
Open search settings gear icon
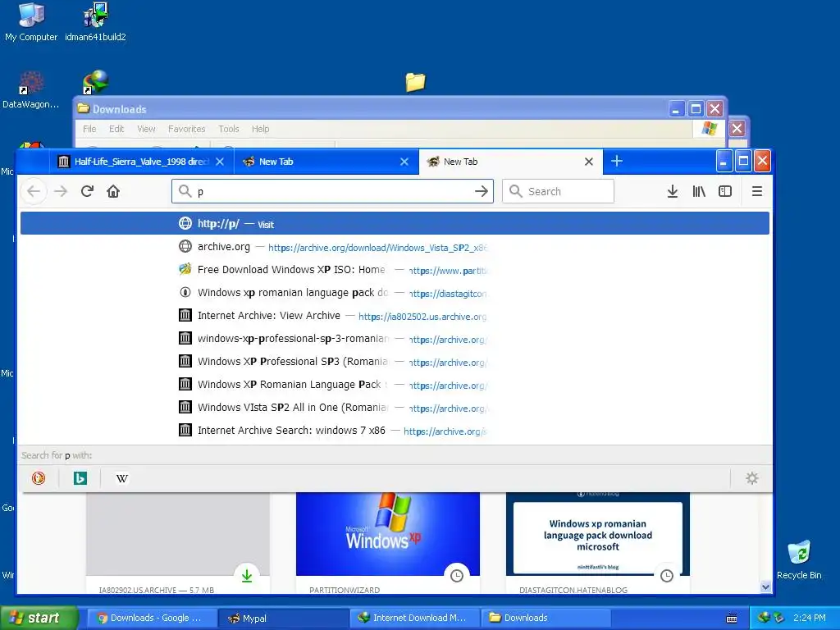click(x=752, y=478)
